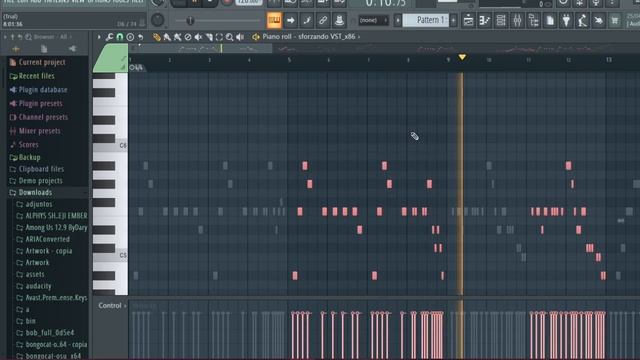640x360 pixels.
Task: Select the Mute tool in piano roll
Action: point(198,37)
